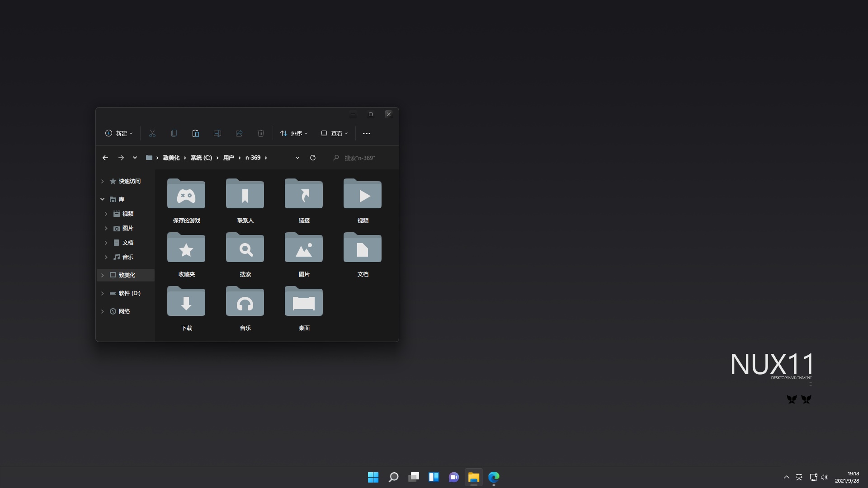
Task: Click the Cut scissors icon in toolbar
Action: [x=152, y=133]
